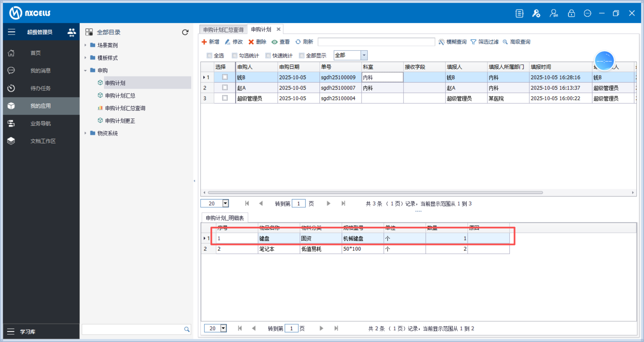644x342 pixels.
Task: Switch to the 申购计划汇总查询 tab
Action: (223, 30)
